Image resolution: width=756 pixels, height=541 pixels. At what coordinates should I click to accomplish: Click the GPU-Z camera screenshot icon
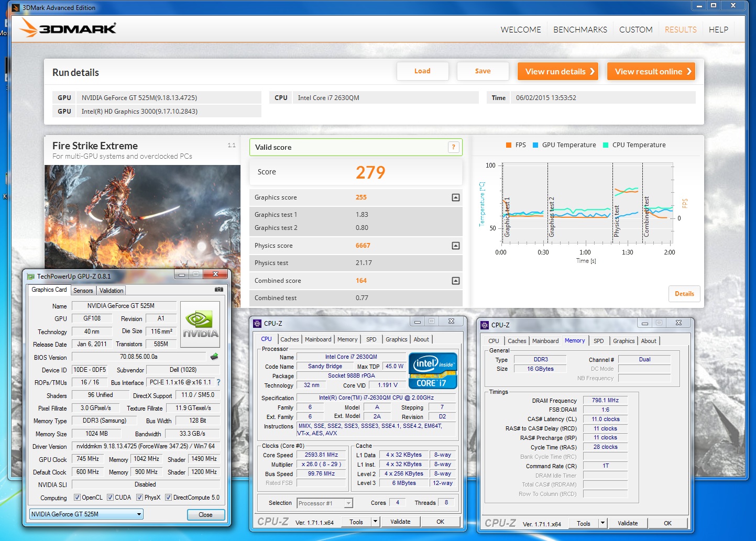pos(219,290)
